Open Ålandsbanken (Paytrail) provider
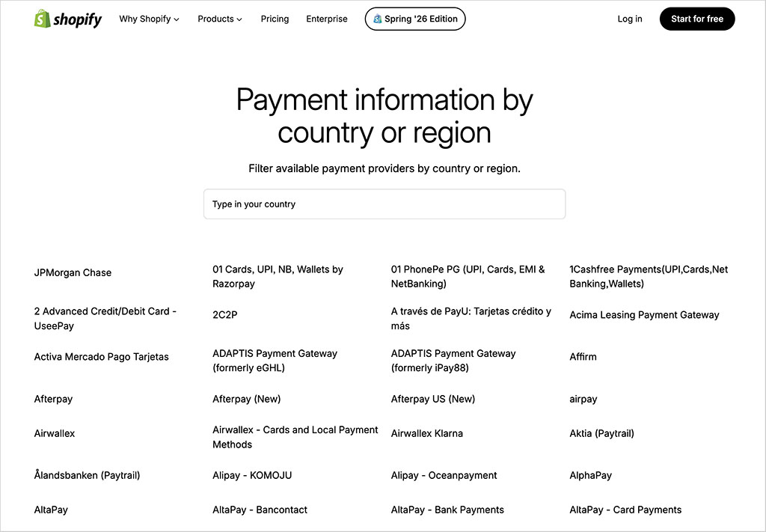The image size is (766, 532). [x=87, y=475]
